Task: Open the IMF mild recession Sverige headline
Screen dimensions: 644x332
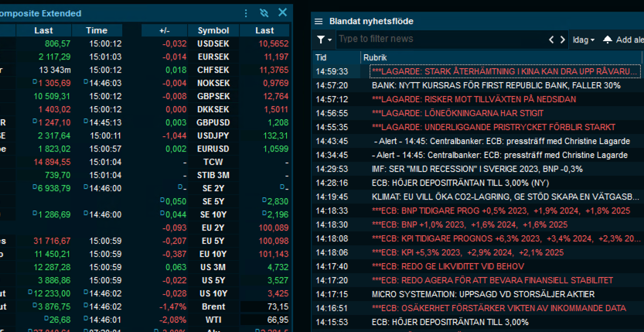Action: click(475, 169)
